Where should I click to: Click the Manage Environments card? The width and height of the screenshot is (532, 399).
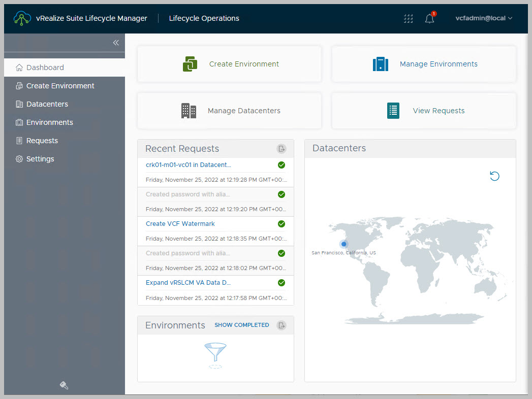pyautogui.click(x=424, y=64)
